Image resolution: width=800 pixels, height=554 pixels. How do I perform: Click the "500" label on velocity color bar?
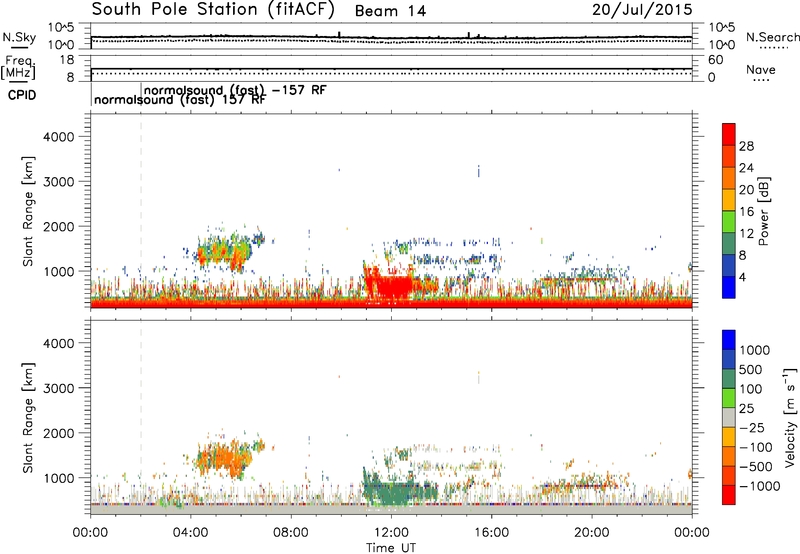[x=753, y=369]
